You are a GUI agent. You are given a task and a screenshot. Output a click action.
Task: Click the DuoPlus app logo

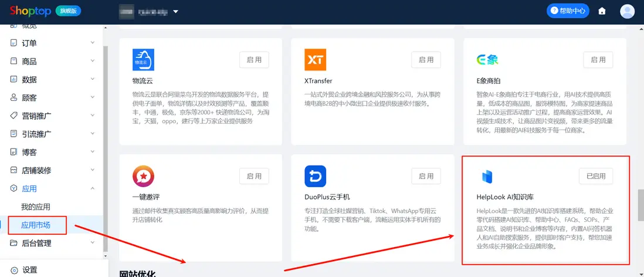click(316, 176)
